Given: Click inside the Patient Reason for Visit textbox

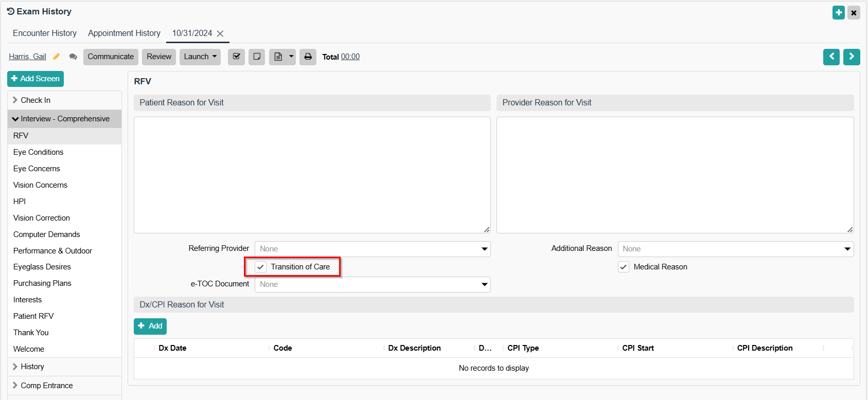Looking at the screenshot, I should click(312, 175).
